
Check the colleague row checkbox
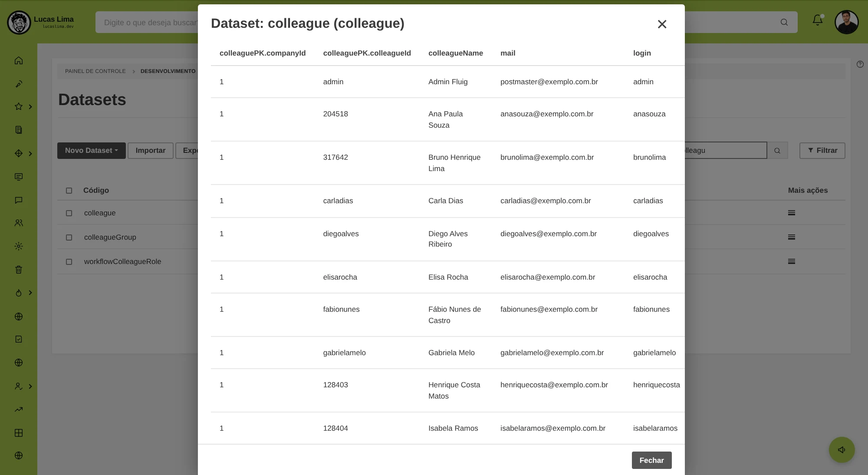pyautogui.click(x=69, y=213)
